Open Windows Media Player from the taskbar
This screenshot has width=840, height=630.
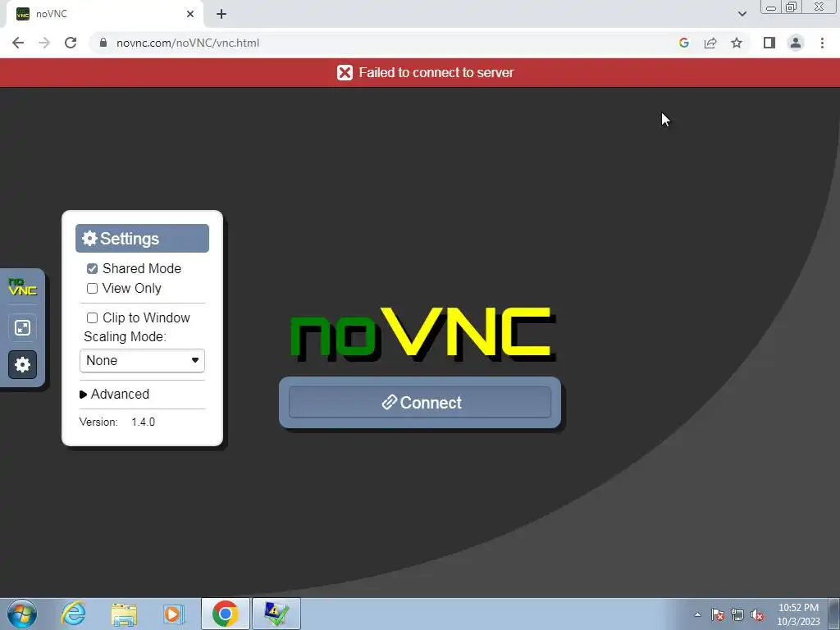[x=173, y=614]
